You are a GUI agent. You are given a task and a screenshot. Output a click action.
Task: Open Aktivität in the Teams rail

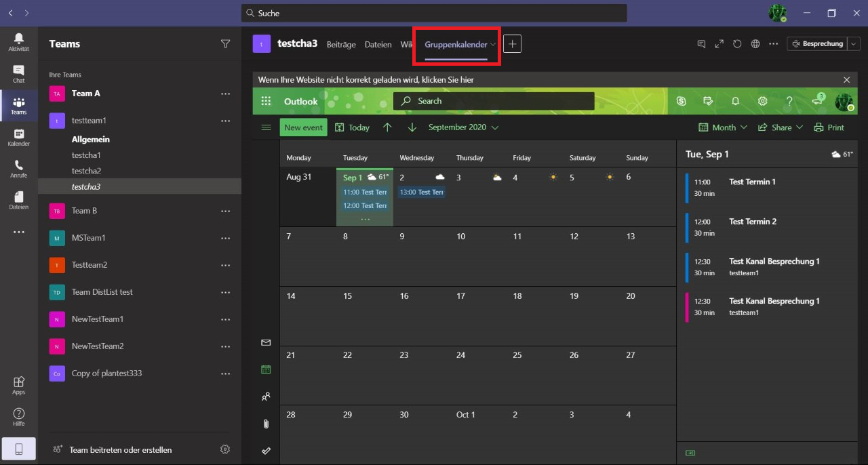point(18,42)
